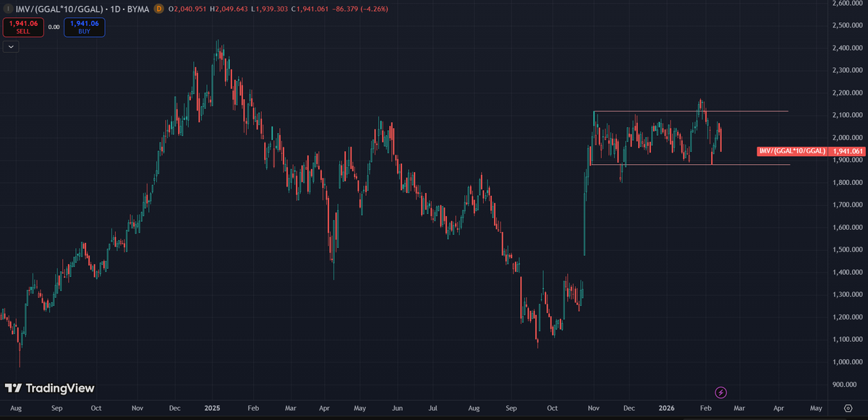This screenshot has width=868, height=420.
Task: Click the 2,400.000 price scale label
Action: tap(847, 48)
